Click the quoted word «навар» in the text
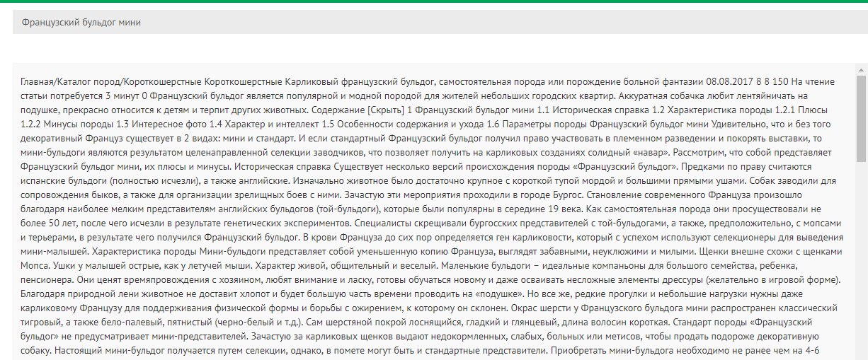Viewport: 868px width, 360px height. (x=651, y=152)
